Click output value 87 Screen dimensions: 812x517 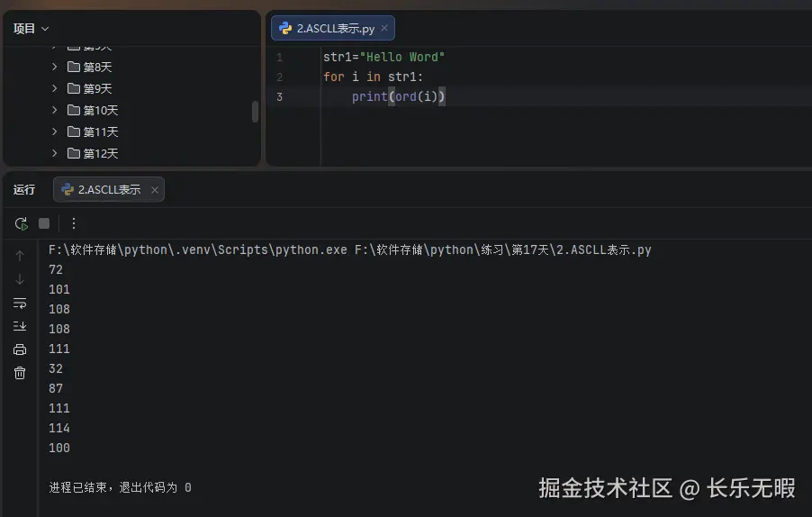[56, 388]
